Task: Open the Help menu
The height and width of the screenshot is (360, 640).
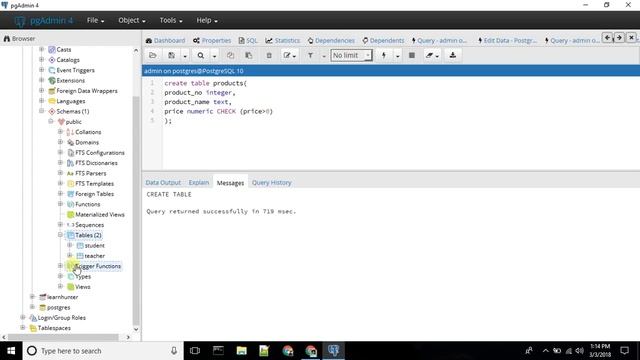Action: [x=207, y=20]
